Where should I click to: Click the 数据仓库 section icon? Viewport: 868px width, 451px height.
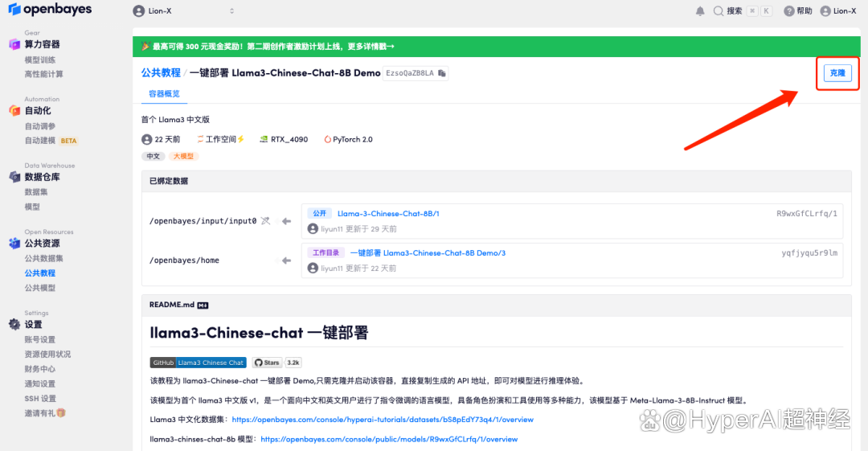tap(14, 177)
